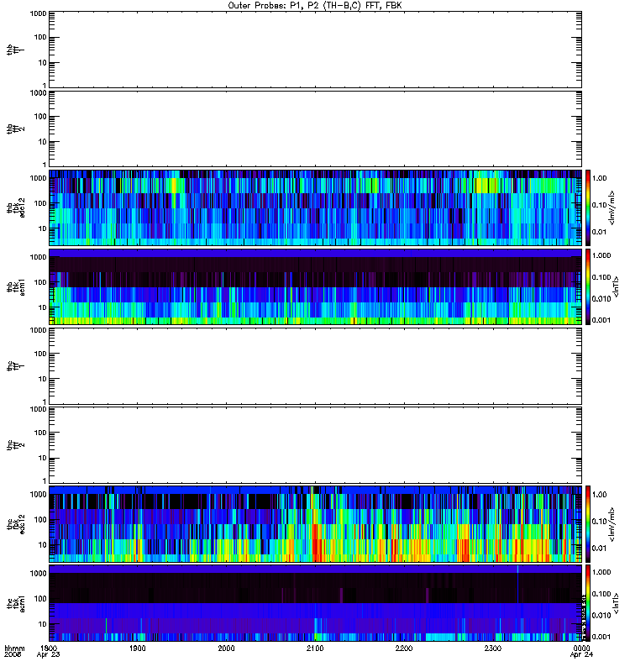Click the empty thc fff 2 plot panel

pyautogui.click(x=316, y=445)
